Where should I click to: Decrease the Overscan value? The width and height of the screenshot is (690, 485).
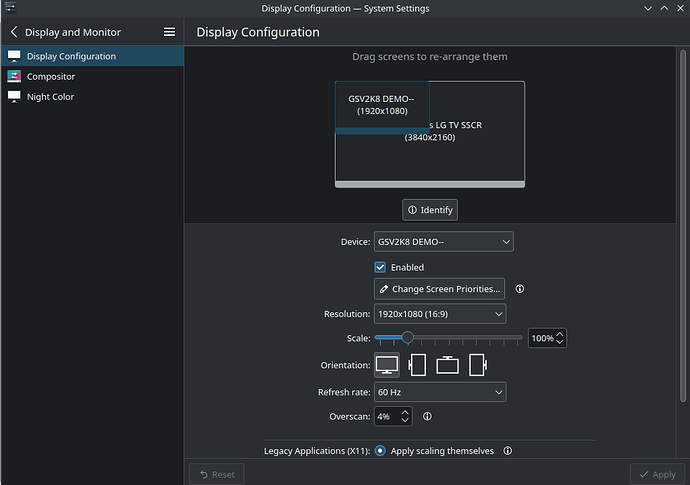(405, 420)
